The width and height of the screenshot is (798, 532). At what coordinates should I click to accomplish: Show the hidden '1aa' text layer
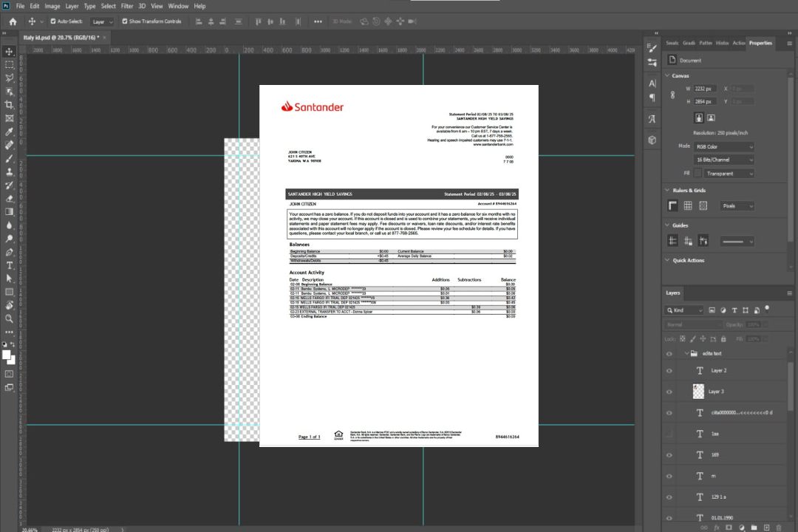(x=669, y=434)
